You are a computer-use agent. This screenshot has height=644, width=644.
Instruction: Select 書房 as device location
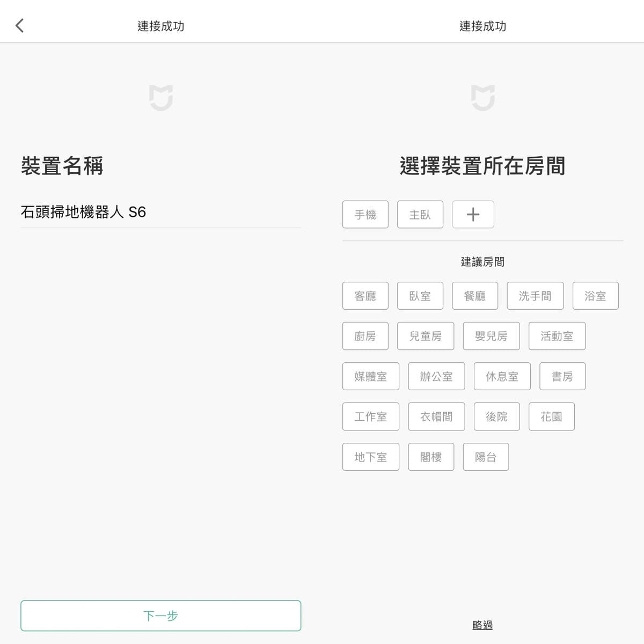click(x=562, y=376)
